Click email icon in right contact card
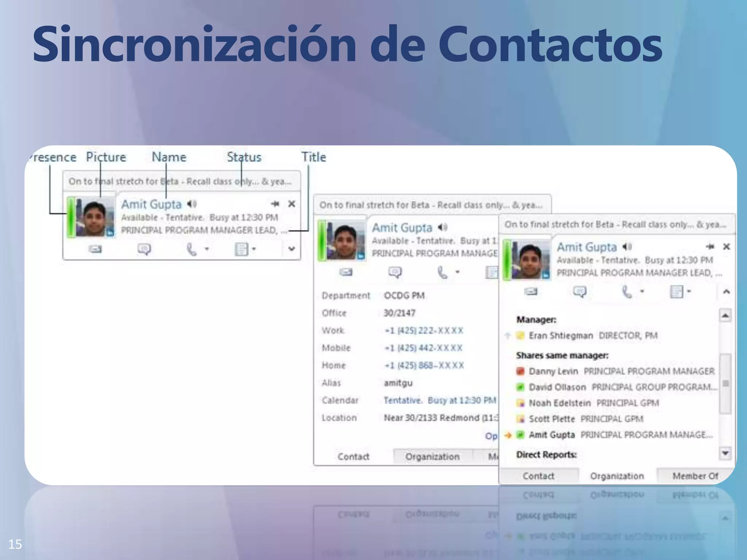The width and height of the screenshot is (747, 560). pos(531,291)
